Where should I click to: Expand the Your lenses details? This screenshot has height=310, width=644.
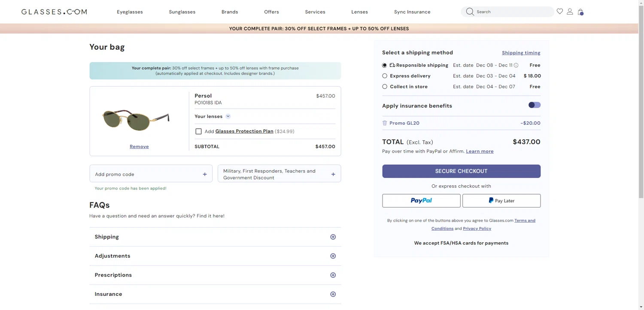tap(228, 116)
